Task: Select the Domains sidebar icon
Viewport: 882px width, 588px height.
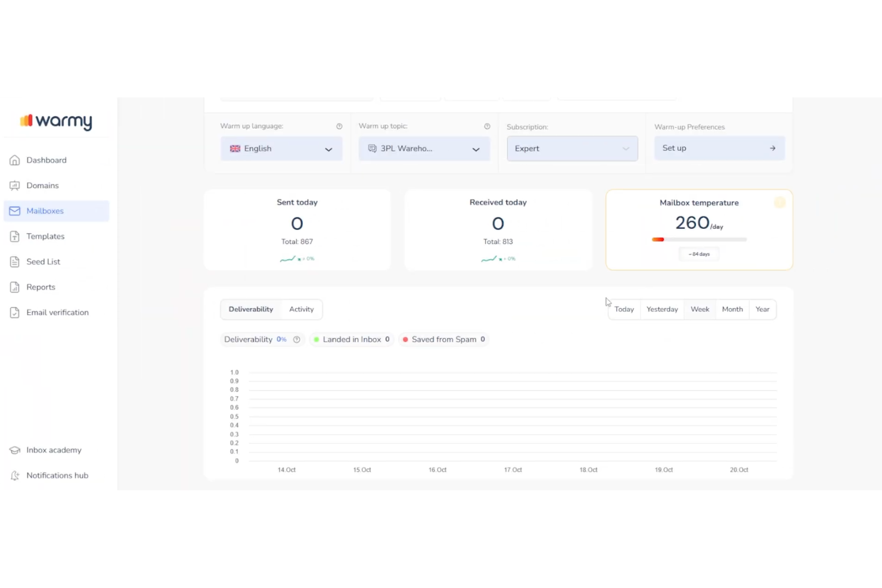Action: pos(14,185)
